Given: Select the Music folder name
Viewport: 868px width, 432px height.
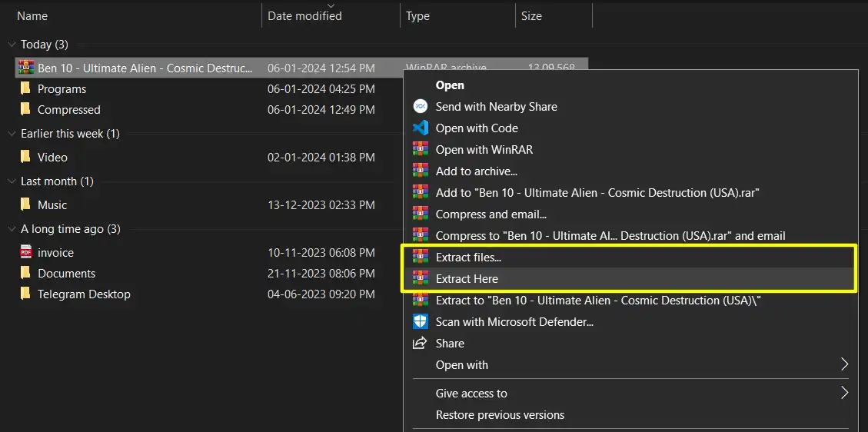Looking at the screenshot, I should coord(52,205).
